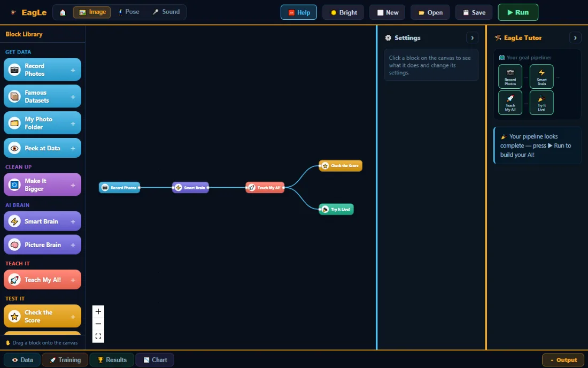Switch to Pose mode tab

[x=128, y=12]
